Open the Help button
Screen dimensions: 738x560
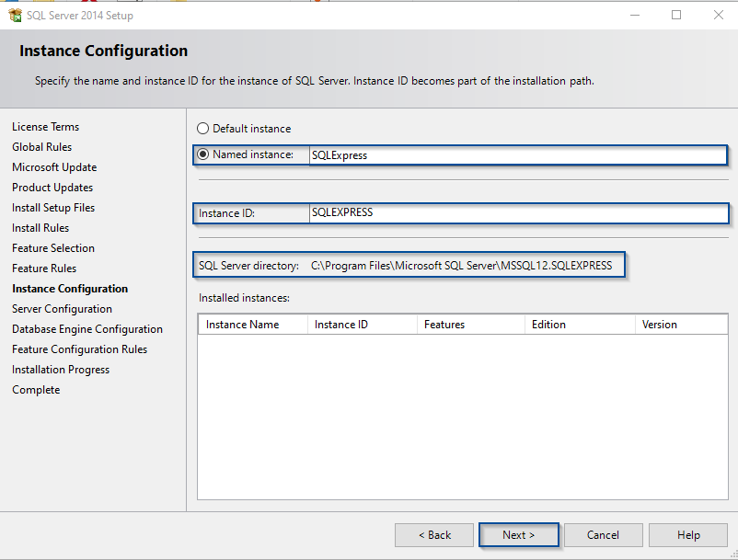coord(688,535)
